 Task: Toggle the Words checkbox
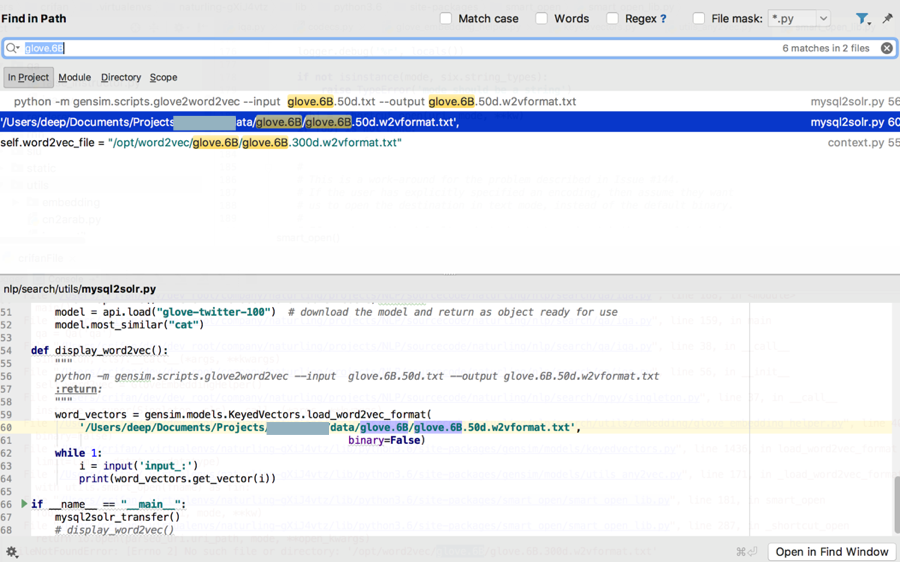click(x=541, y=19)
